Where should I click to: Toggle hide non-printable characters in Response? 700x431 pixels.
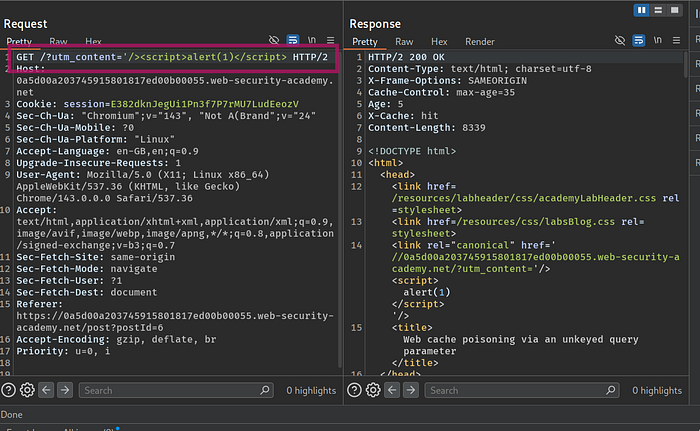coord(620,40)
